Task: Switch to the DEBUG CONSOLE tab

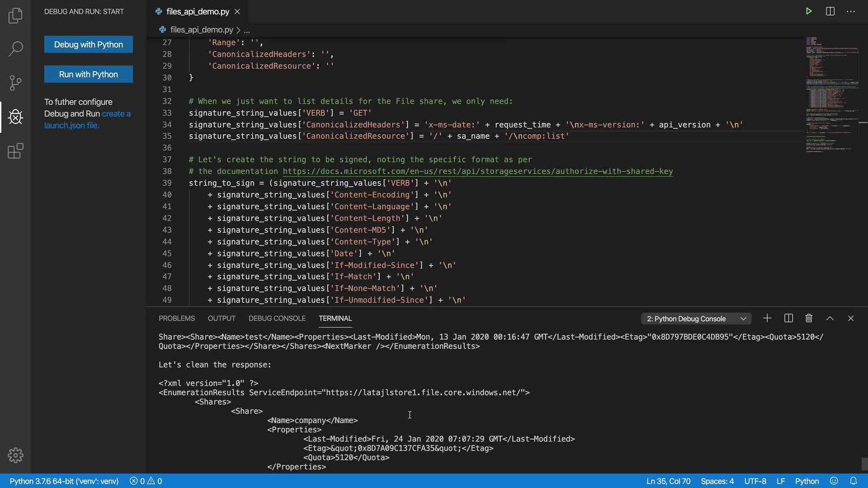Action: (x=277, y=319)
